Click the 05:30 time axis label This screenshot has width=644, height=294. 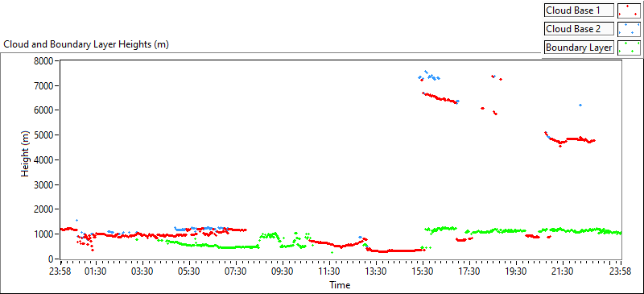pos(190,271)
